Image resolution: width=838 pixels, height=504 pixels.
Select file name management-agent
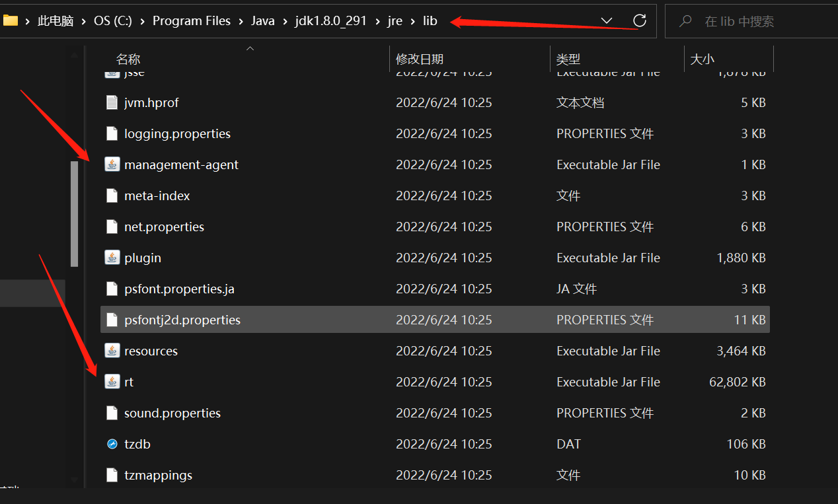pyautogui.click(x=181, y=164)
